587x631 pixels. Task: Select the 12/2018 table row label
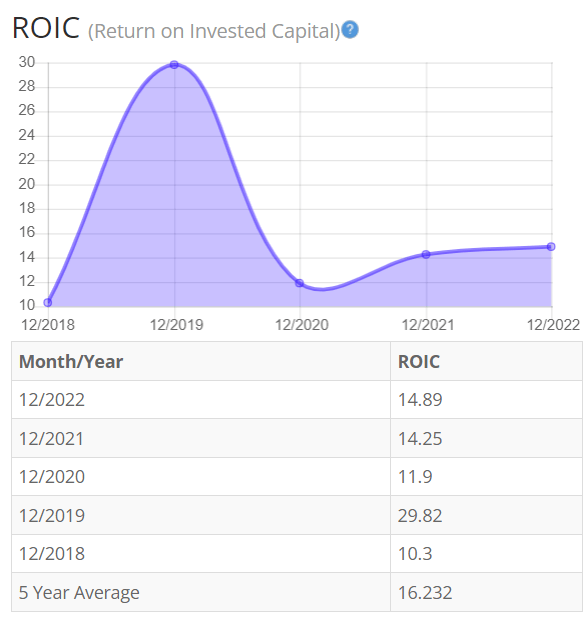click(x=52, y=554)
